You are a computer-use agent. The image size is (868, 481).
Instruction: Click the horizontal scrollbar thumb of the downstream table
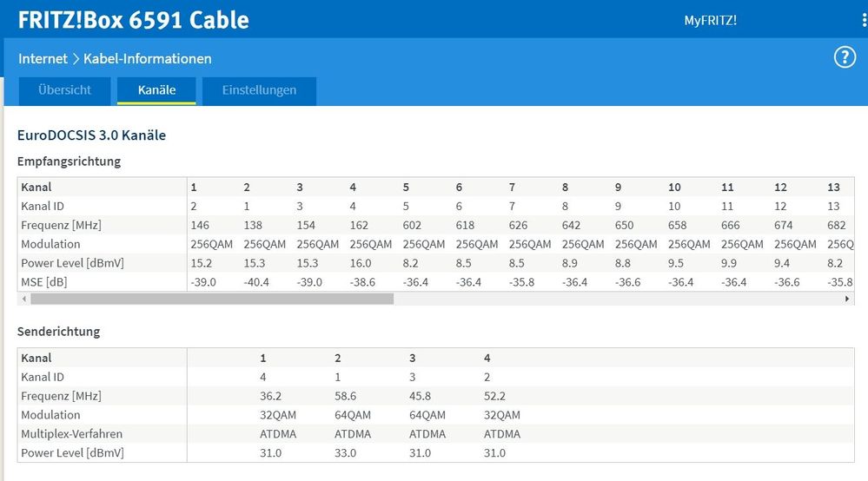pyautogui.click(x=211, y=299)
